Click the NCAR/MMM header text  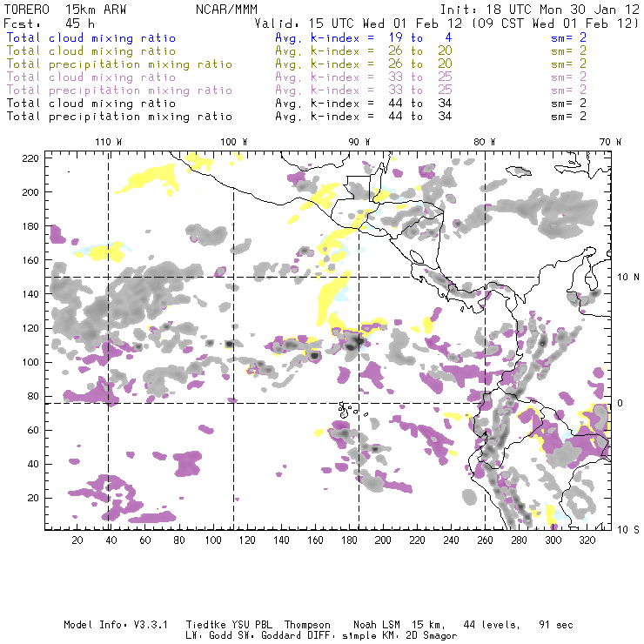tap(226, 10)
